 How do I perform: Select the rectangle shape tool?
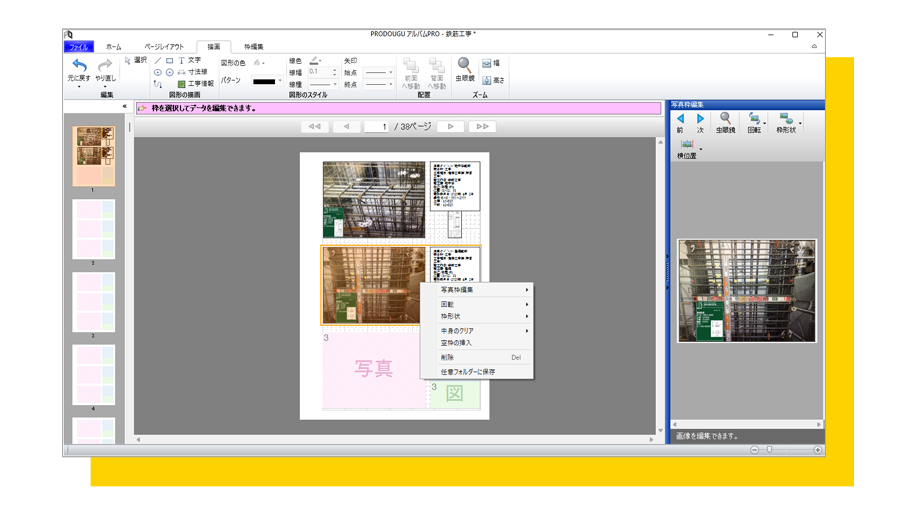[169, 60]
